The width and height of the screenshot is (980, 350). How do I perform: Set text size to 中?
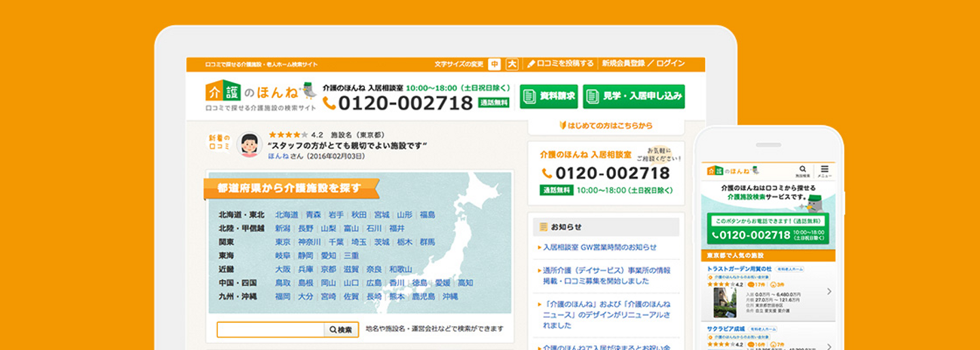coord(495,64)
